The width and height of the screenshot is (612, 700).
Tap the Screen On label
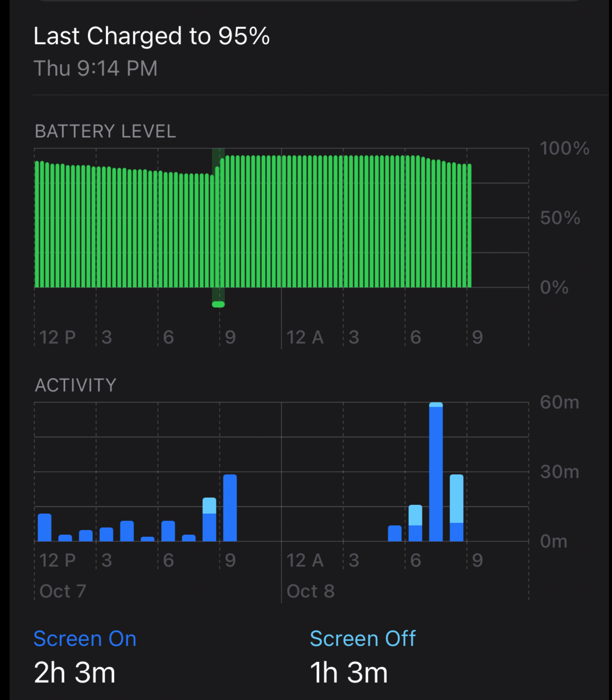pyautogui.click(x=85, y=639)
